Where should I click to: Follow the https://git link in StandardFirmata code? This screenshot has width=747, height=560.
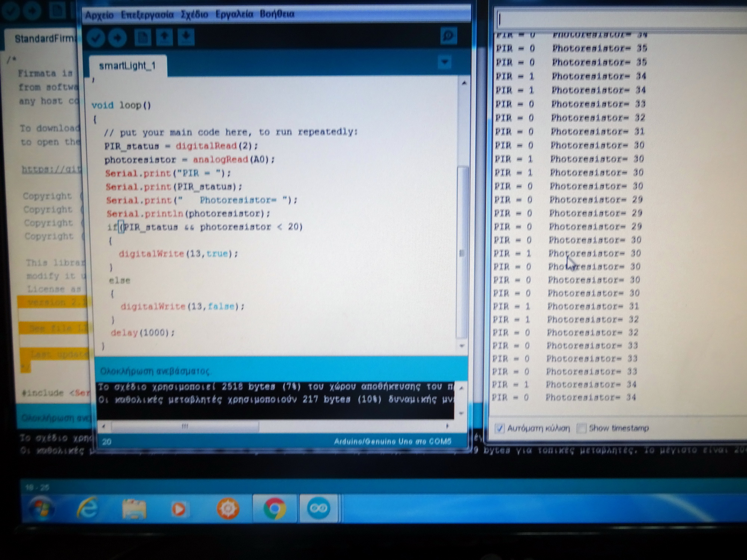click(x=51, y=169)
